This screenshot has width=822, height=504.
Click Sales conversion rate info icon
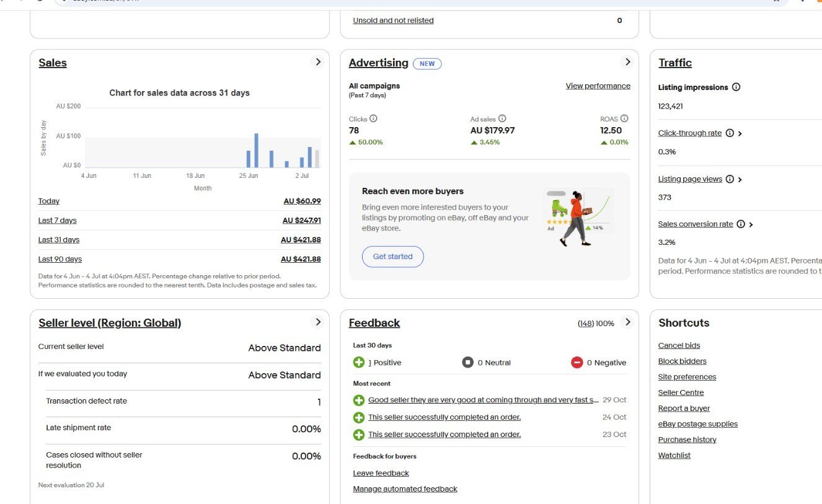click(740, 224)
